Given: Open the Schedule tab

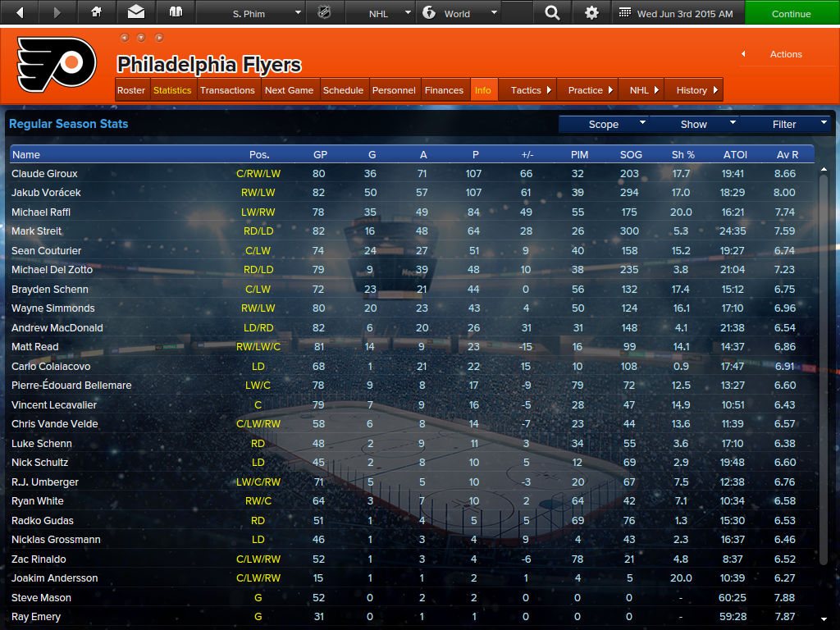Looking at the screenshot, I should [x=344, y=90].
